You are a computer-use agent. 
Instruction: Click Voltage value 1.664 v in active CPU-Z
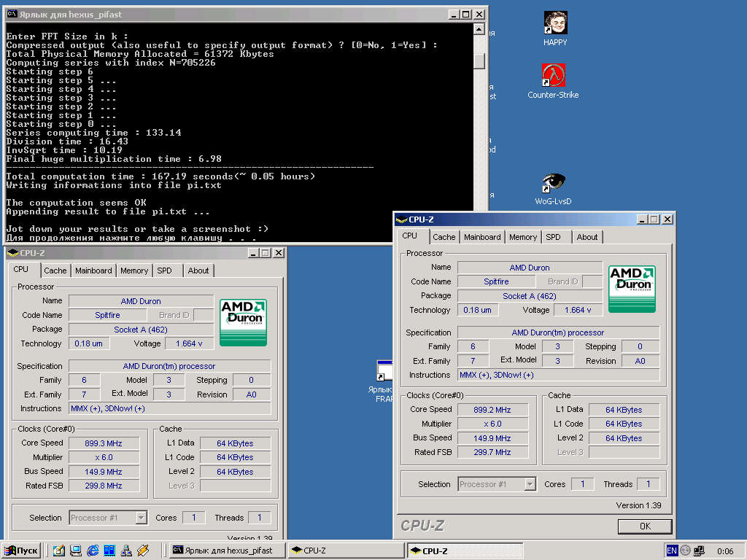578,310
